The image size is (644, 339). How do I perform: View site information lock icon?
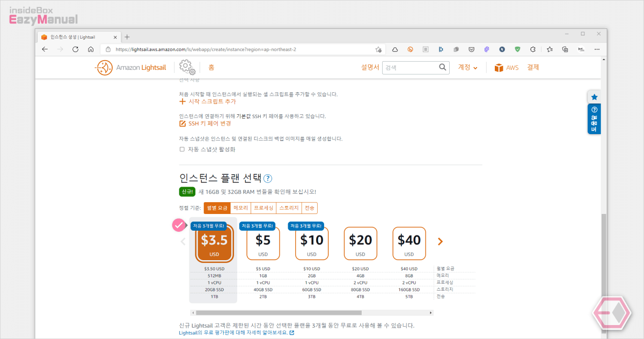[108, 49]
